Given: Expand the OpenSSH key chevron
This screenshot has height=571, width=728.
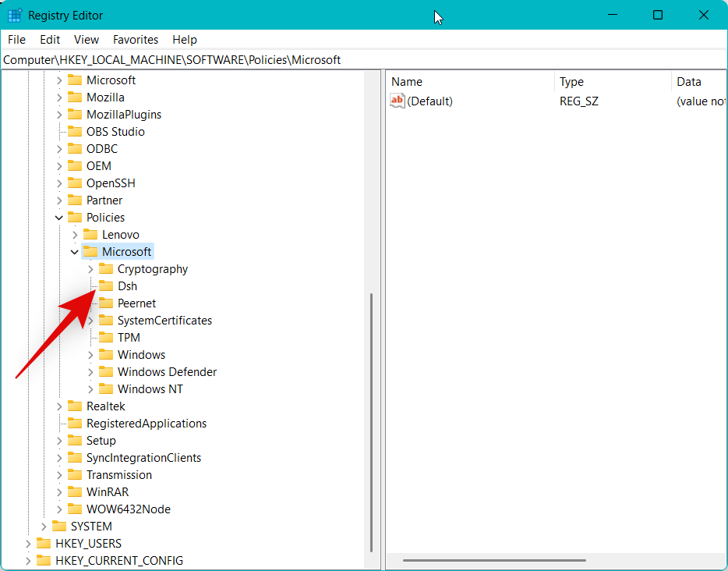Looking at the screenshot, I should (x=58, y=183).
